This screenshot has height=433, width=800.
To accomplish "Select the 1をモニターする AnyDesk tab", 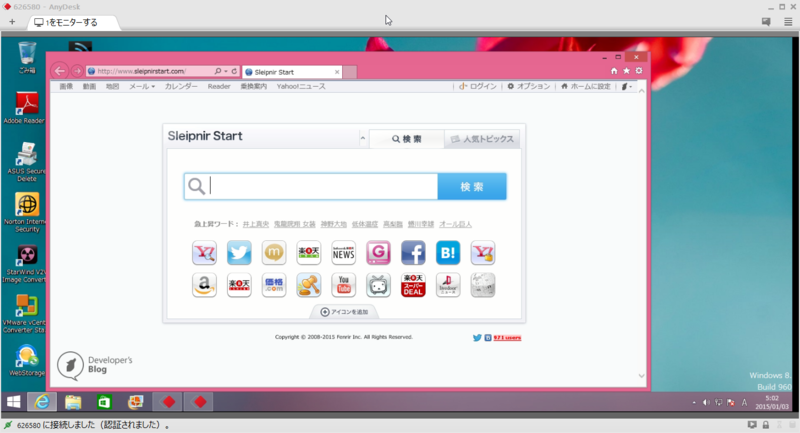I will 72,22.
